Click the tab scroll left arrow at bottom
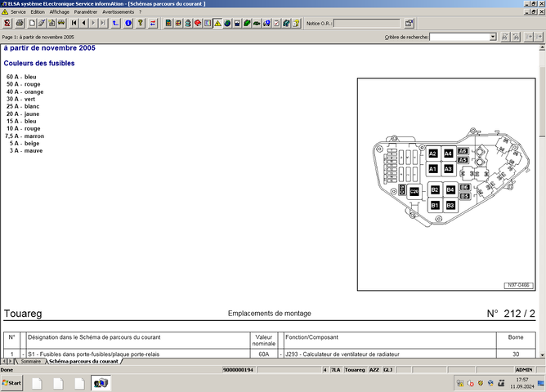546x392 pixels. [4, 362]
